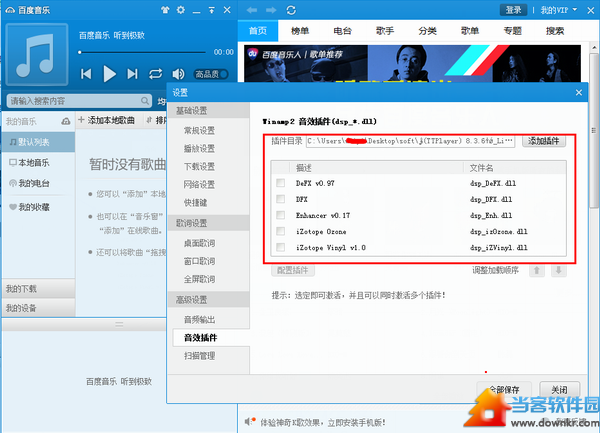The width and height of the screenshot is (600, 433).
Task: Click the cloud sync icon beside 我的音乐
Action: pos(66,122)
